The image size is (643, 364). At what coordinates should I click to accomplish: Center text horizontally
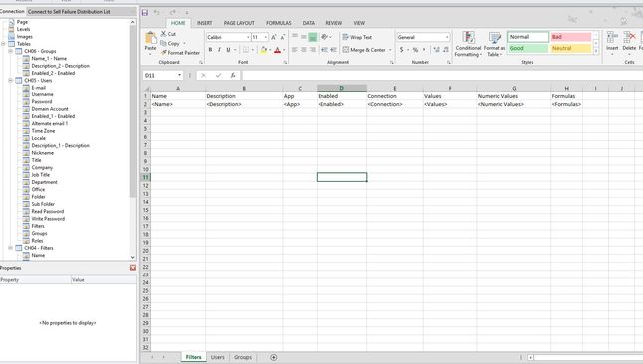304,50
